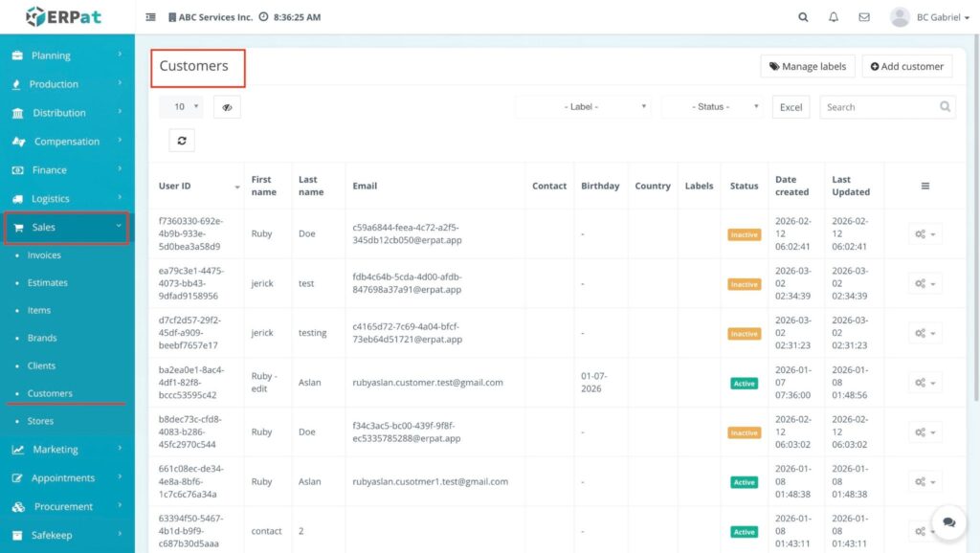The height and width of the screenshot is (553, 980).
Task: Open the rows-per-page 10 dropdown
Action: click(181, 107)
